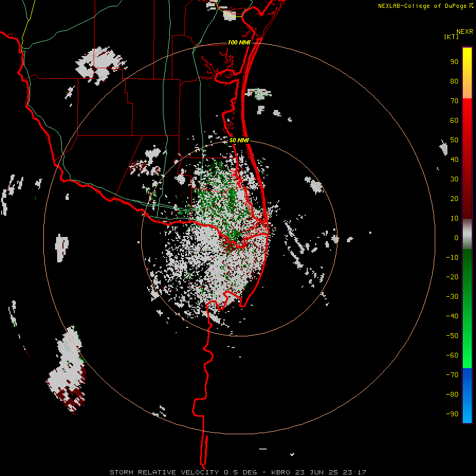Click the -40 scale value
476x476 pixels.
[x=452, y=316]
